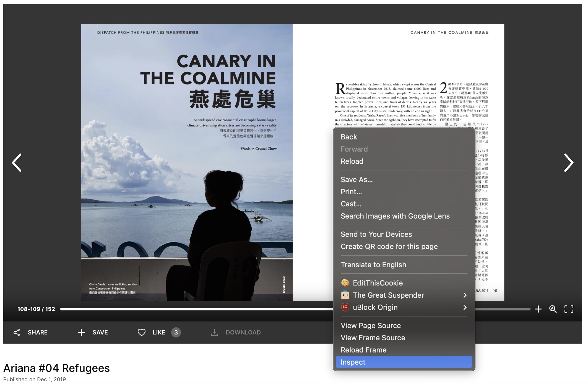Click the EditThisCookie cookie icon
Image resolution: width=588 pixels, height=384 pixels.
(345, 283)
